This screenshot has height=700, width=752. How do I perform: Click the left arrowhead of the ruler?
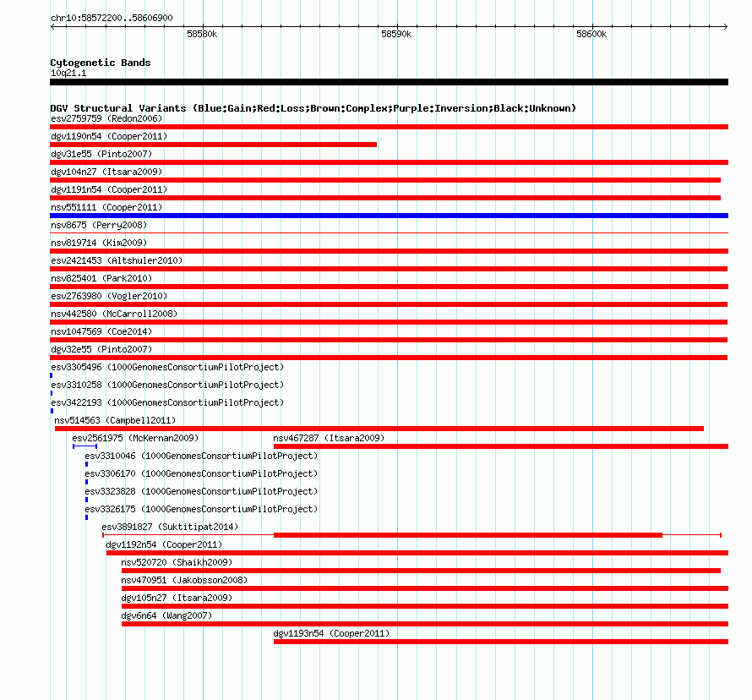pos(52,26)
